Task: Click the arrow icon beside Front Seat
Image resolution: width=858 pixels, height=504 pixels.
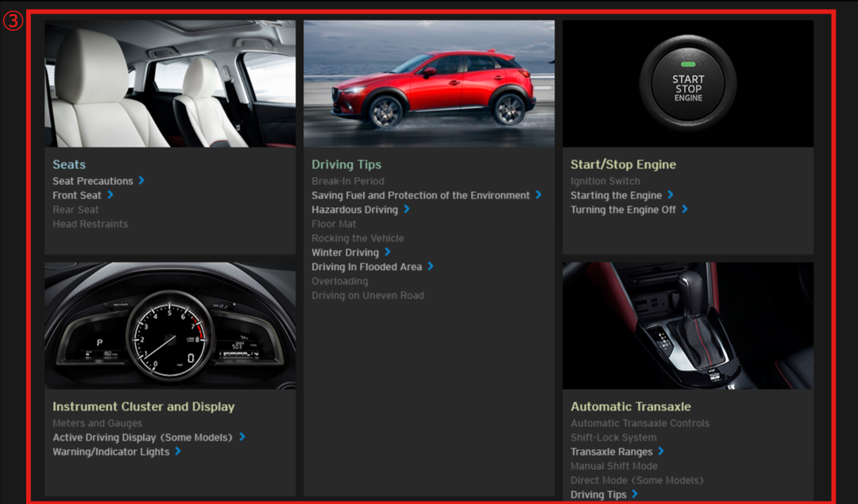Action: pos(110,195)
